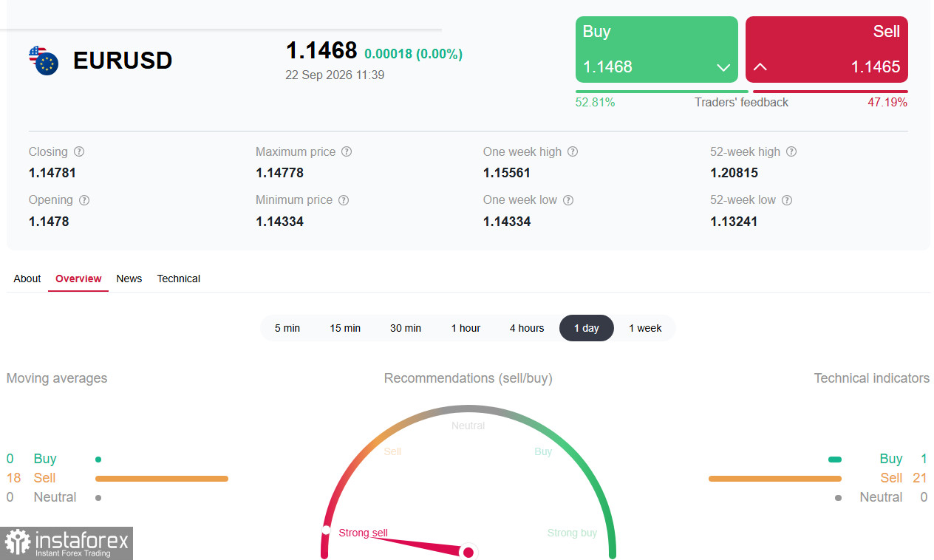Click the orange Technical indicators Sell bar
934x560 pixels.
[775, 479]
